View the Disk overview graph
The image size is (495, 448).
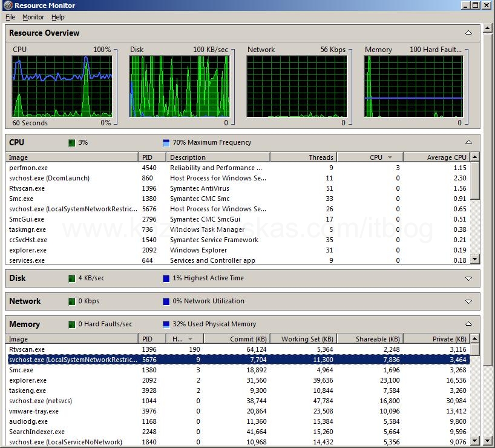point(179,86)
